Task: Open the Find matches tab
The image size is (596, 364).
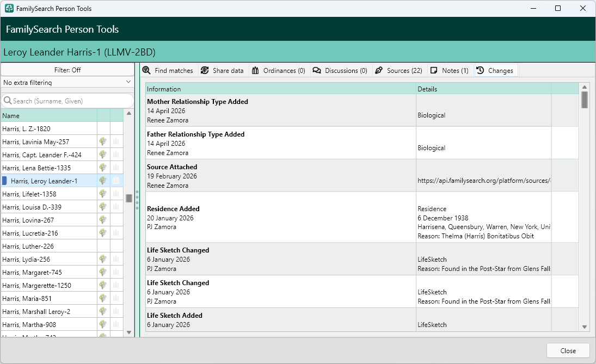Action: tap(168, 70)
